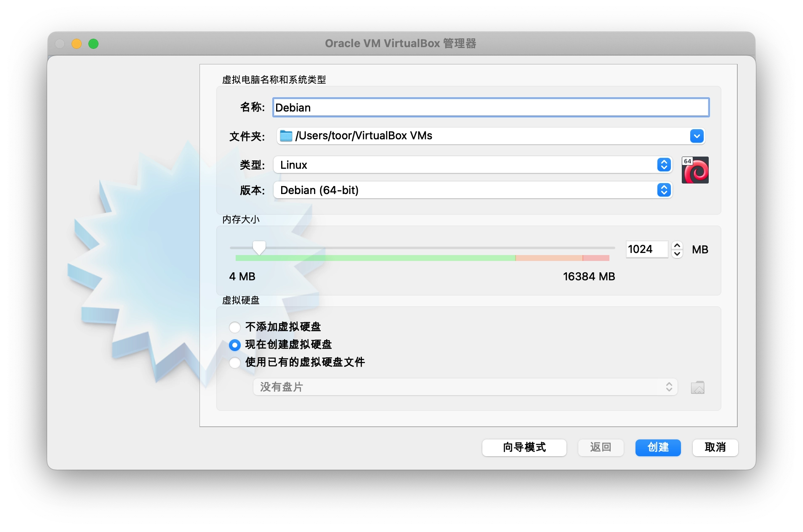
Task: Open the 类型 Linux dropdown
Action: tap(472, 165)
